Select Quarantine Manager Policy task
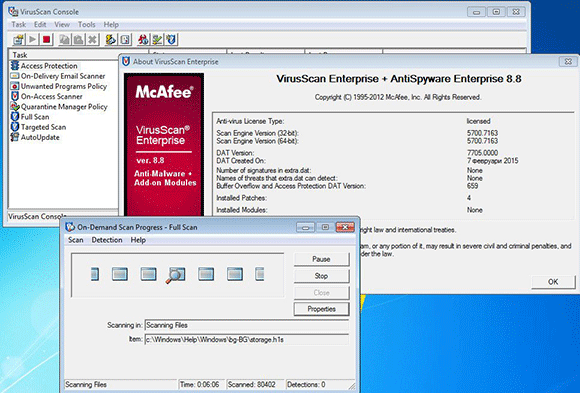 click(x=64, y=107)
